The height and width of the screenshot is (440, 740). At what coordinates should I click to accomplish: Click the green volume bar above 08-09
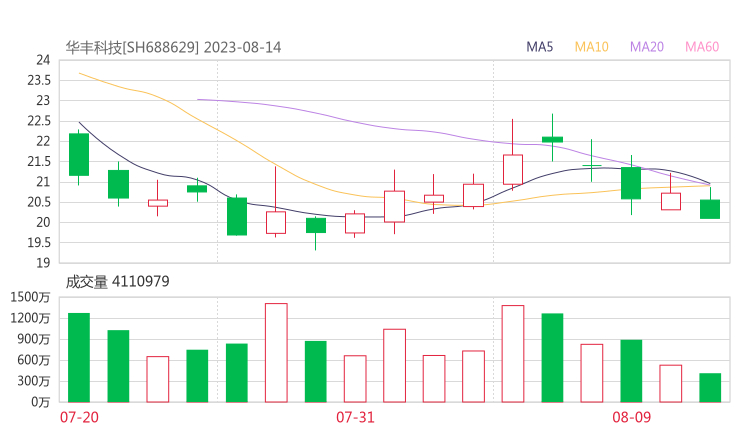point(631,370)
